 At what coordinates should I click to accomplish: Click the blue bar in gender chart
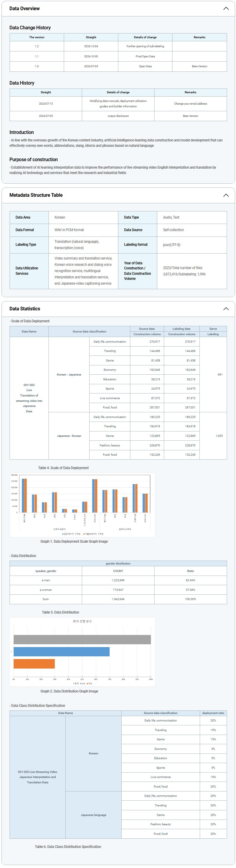pos(61,652)
